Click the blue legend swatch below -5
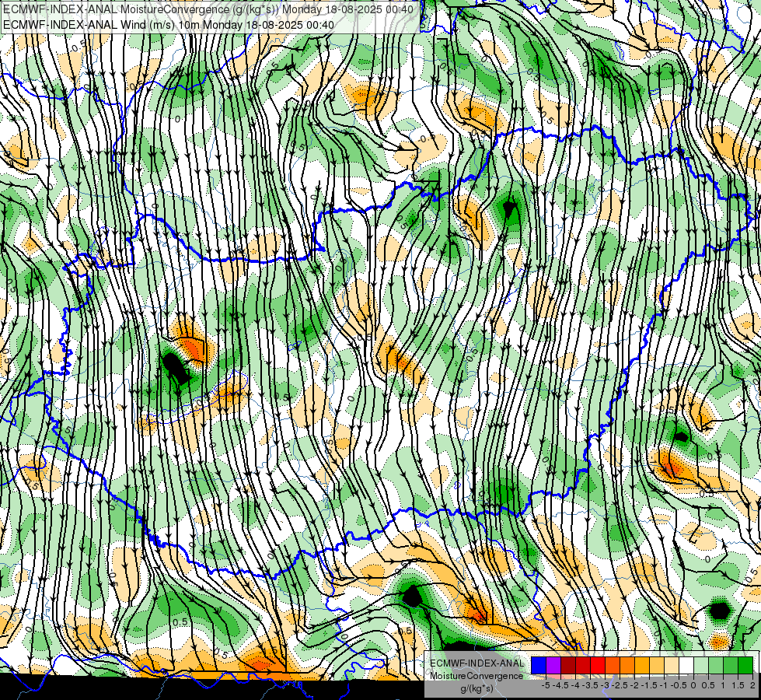 point(539,666)
